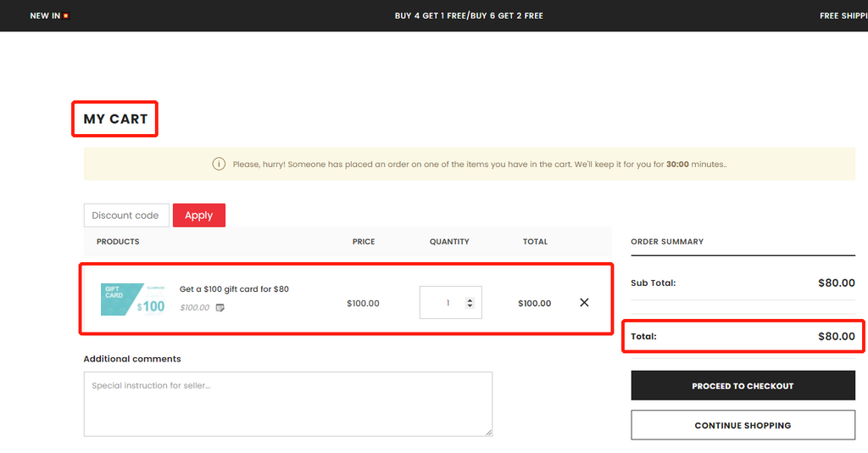868x453 pixels.
Task: Open the Free Shipping banner link
Action: pyautogui.click(x=843, y=16)
